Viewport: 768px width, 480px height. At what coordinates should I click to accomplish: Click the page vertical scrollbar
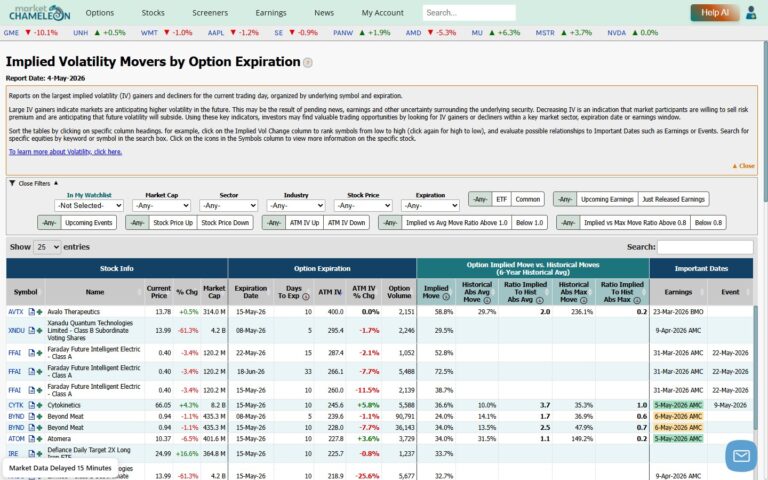point(765,122)
